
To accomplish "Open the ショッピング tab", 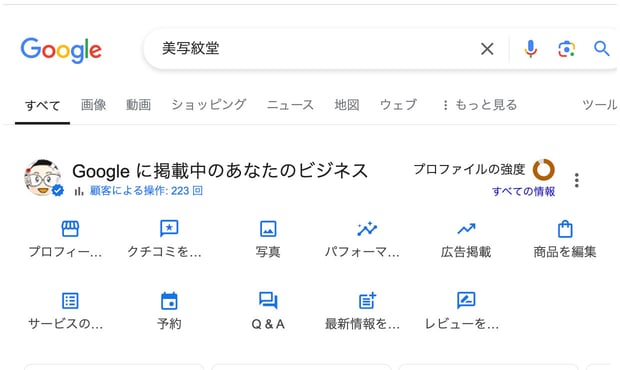I will (x=209, y=105).
